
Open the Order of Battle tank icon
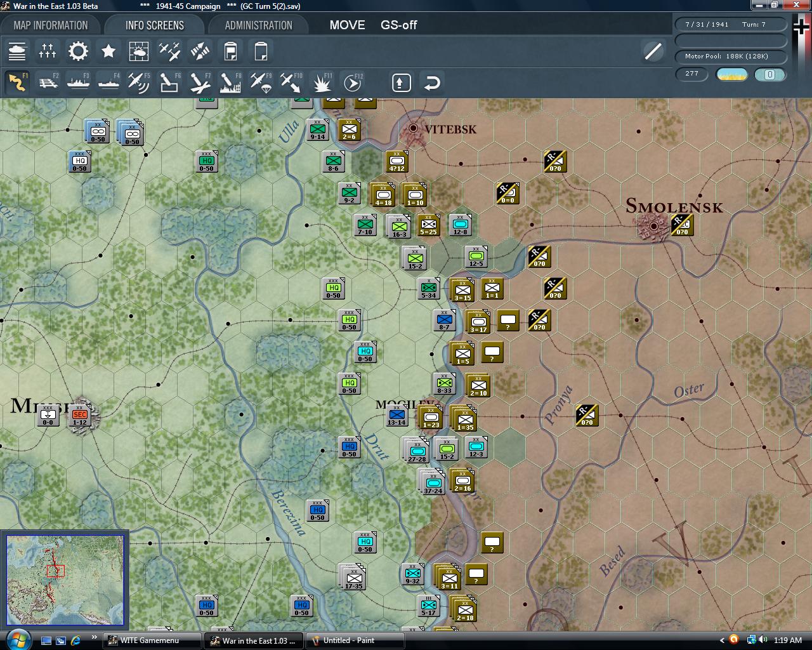[x=17, y=51]
